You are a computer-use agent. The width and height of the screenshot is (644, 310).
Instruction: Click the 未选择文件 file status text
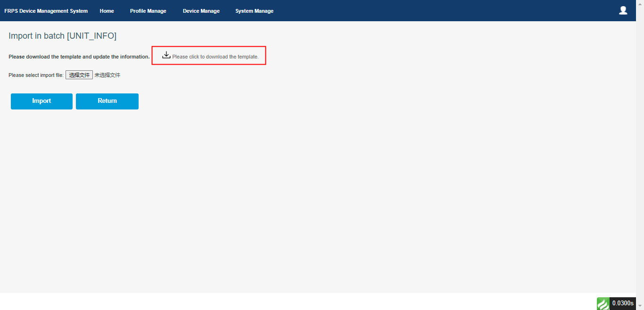point(107,75)
